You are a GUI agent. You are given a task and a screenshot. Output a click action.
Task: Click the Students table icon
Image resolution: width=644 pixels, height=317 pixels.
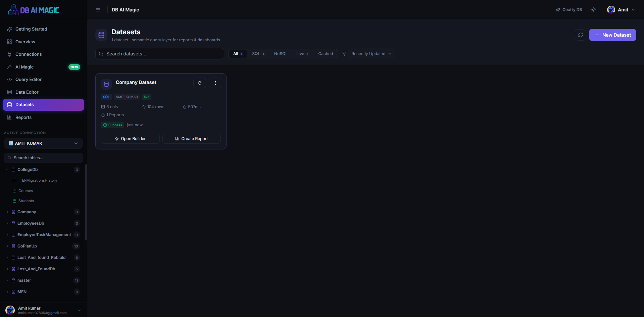[14, 201]
